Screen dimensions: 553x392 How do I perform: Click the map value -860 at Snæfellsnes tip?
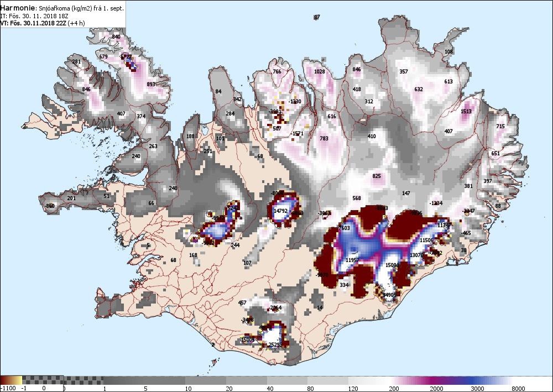pos(50,206)
